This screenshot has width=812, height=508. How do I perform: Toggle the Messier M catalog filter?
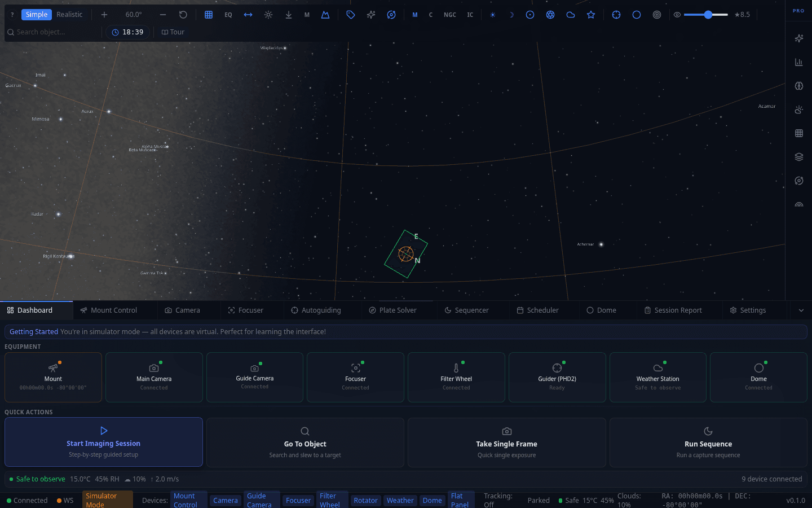click(x=415, y=15)
